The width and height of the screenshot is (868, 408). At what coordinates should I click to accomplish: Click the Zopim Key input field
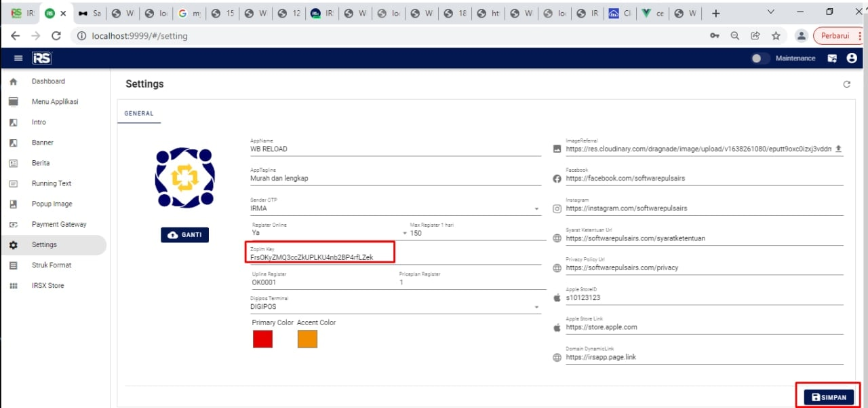[320, 257]
